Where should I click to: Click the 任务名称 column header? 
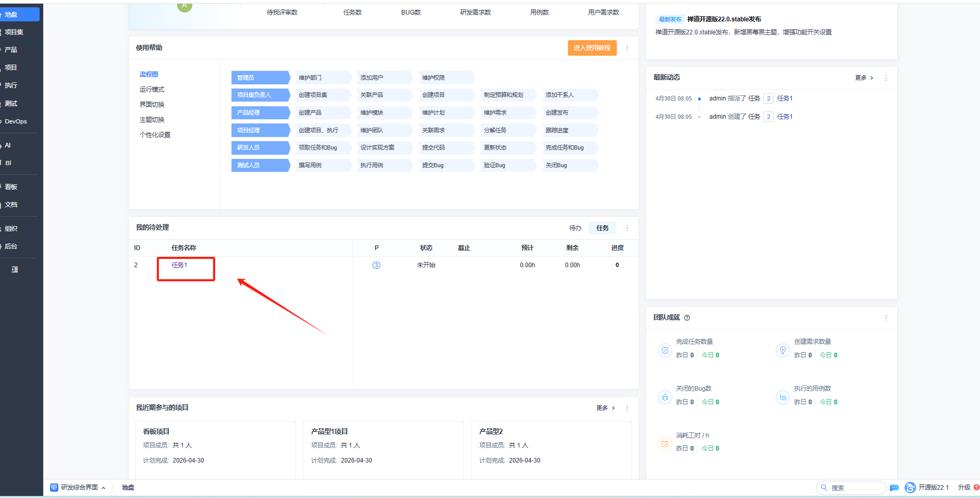[184, 248]
